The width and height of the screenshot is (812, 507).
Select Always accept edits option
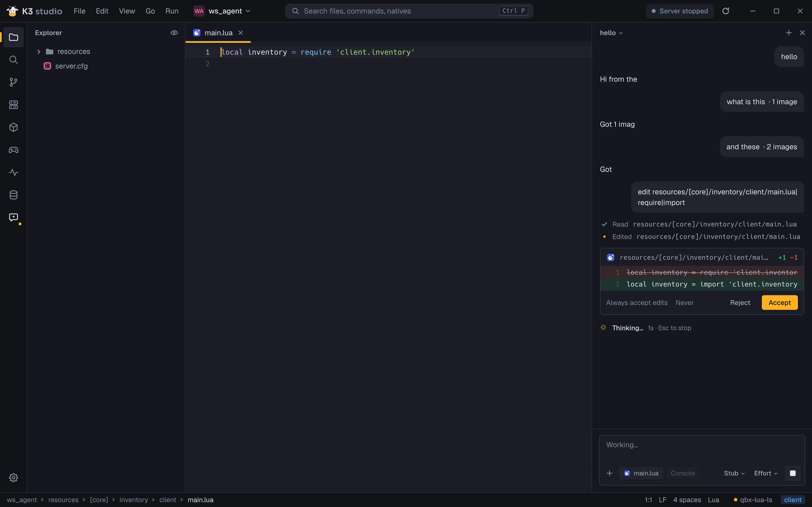pyautogui.click(x=636, y=303)
